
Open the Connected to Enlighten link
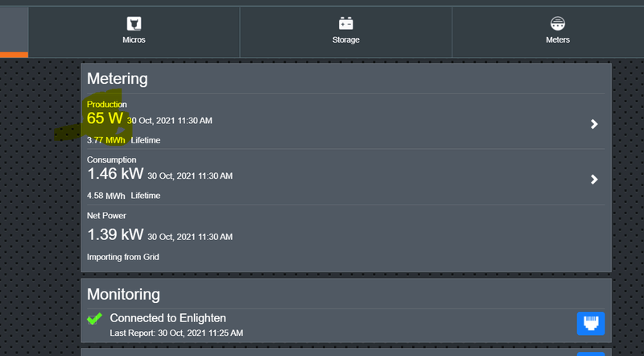[x=167, y=318]
